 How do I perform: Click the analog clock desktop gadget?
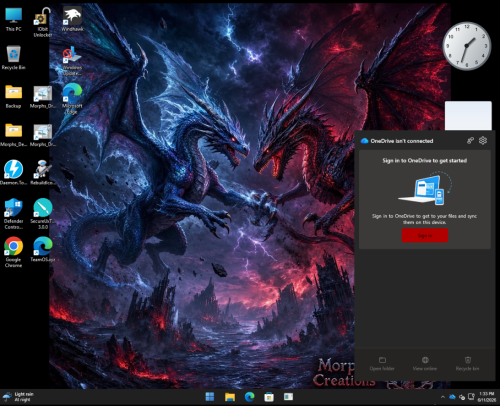coord(467,46)
